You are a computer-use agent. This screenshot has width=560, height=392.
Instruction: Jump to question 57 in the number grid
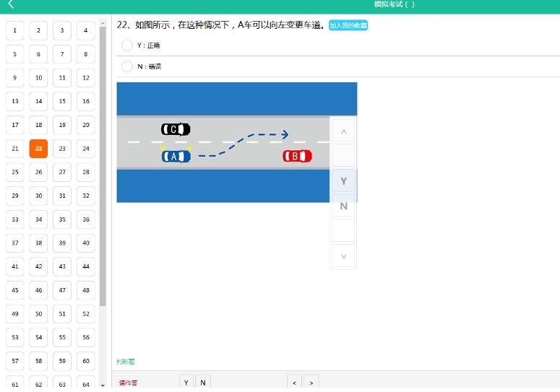pyautogui.click(x=15, y=360)
